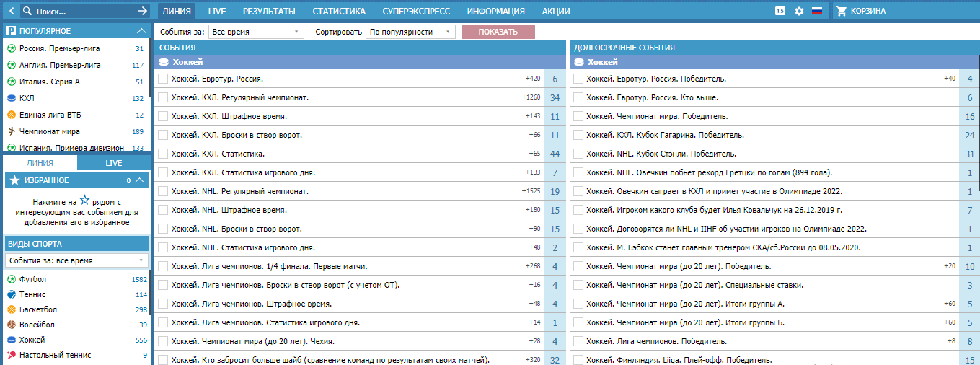The image size is (980, 365).
Task: Check Хоккей. Лига чемпионов. 1/4 финала. Первые матчи.
Action: point(163,266)
